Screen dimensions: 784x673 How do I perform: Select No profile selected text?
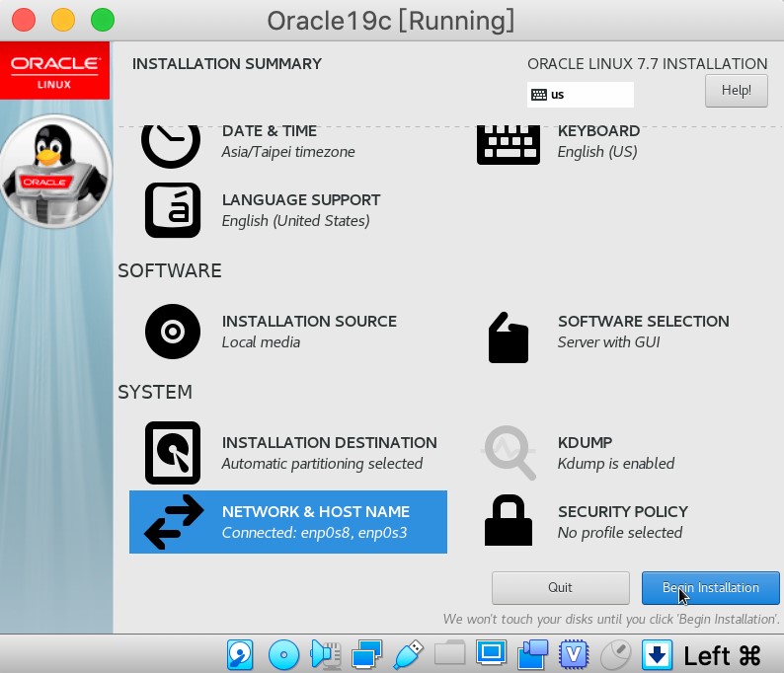click(x=619, y=533)
